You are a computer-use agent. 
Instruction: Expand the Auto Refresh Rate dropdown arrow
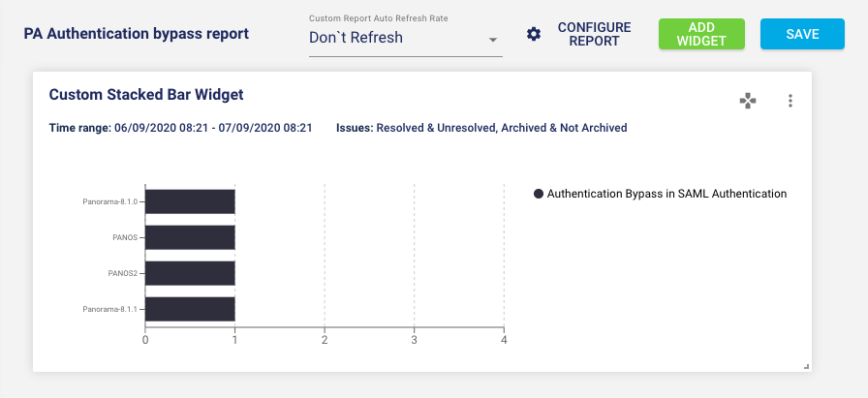(492, 40)
